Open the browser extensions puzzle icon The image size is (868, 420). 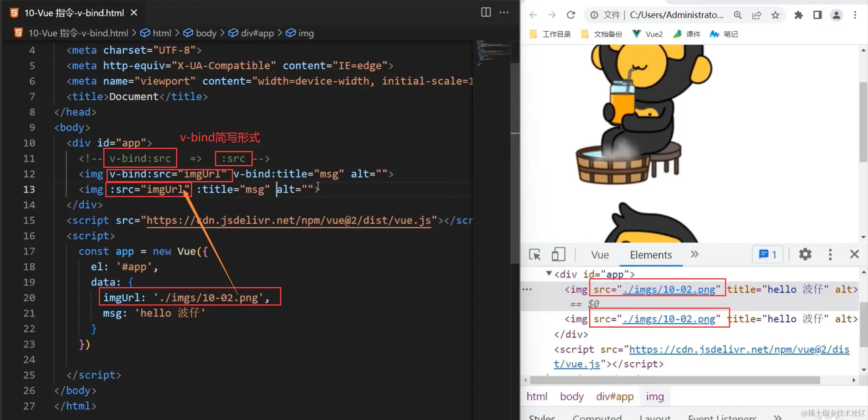click(x=798, y=15)
